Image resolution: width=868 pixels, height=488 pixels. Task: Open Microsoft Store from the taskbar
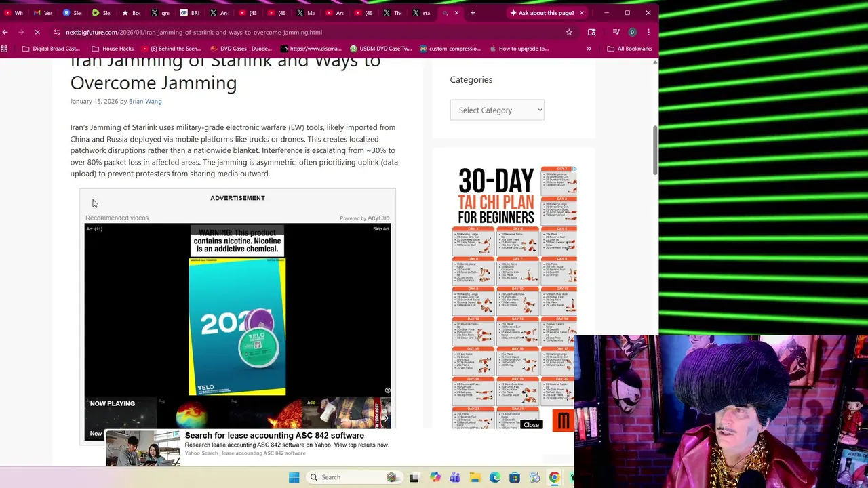click(x=515, y=478)
